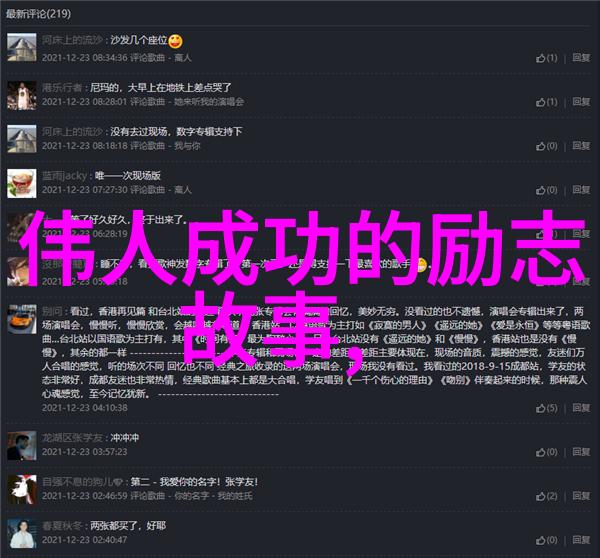This screenshot has height=558, width=600.
Task: Thumbs-up the 张学友 comment dated 02:46:59
Action: click(x=546, y=496)
